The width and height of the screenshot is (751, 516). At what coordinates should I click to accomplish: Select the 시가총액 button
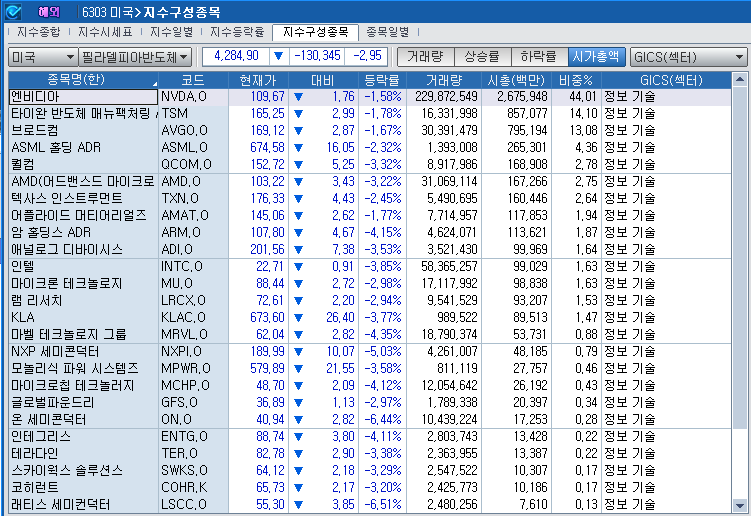(596, 57)
